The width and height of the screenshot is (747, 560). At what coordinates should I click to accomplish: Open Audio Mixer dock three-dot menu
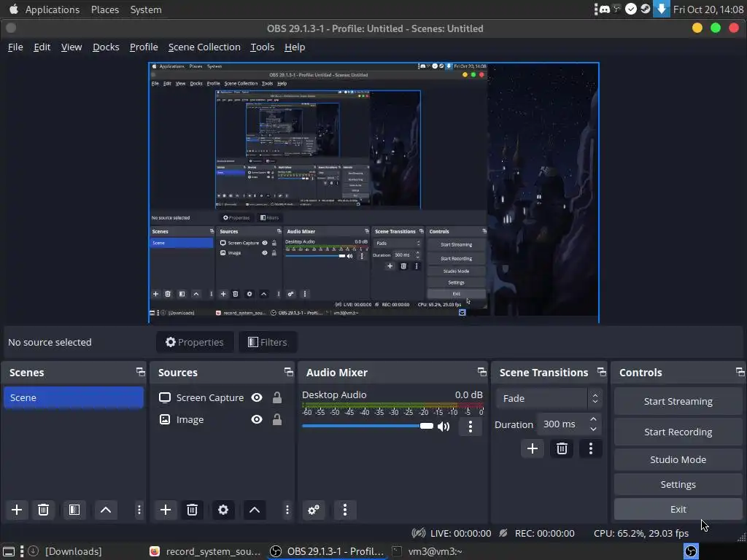pos(345,510)
